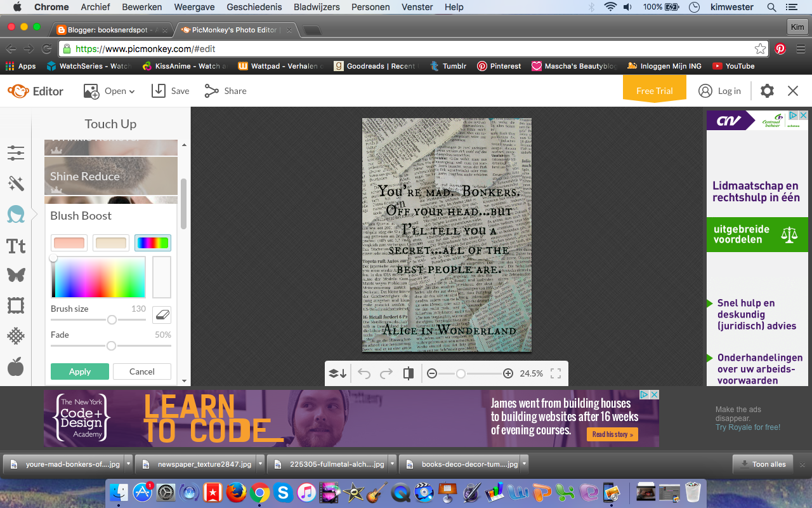The image size is (812, 508).
Task: Pick a color in the spectrum picker
Action: point(98,277)
